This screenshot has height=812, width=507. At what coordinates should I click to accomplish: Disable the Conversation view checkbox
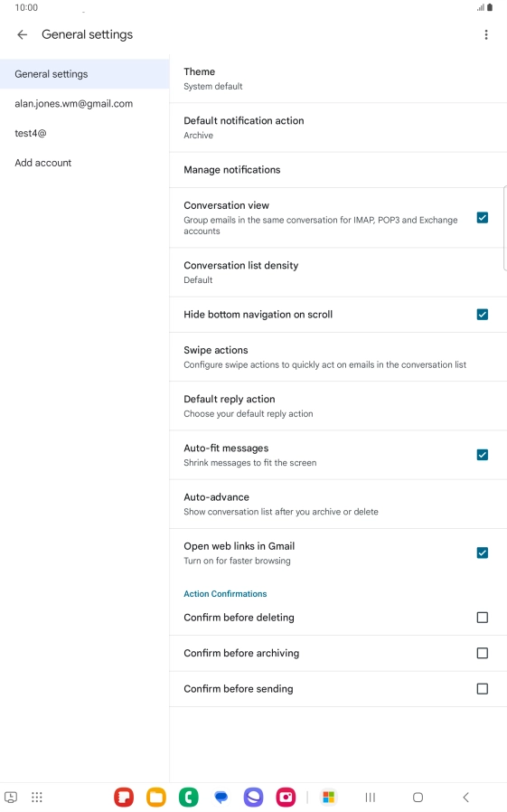(x=483, y=218)
